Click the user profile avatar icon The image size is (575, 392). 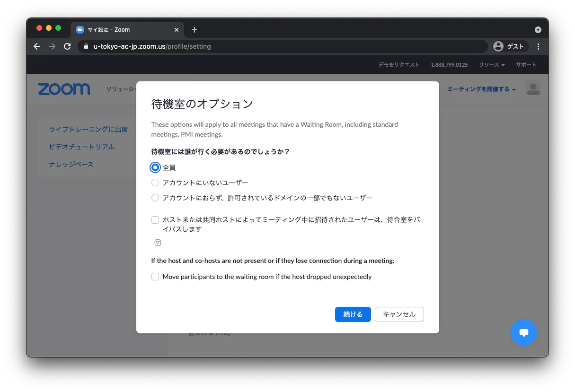[533, 88]
